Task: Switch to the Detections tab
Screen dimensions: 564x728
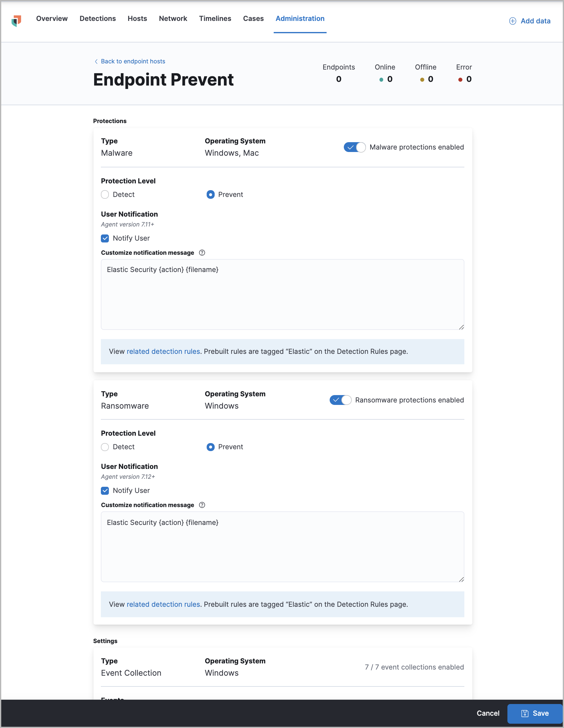Action: [x=97, y=18]
